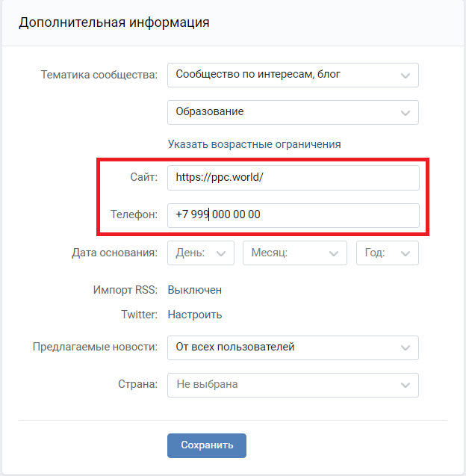
Task: Click the Указать возрастные ограничения link
Action: coord(254,143)
